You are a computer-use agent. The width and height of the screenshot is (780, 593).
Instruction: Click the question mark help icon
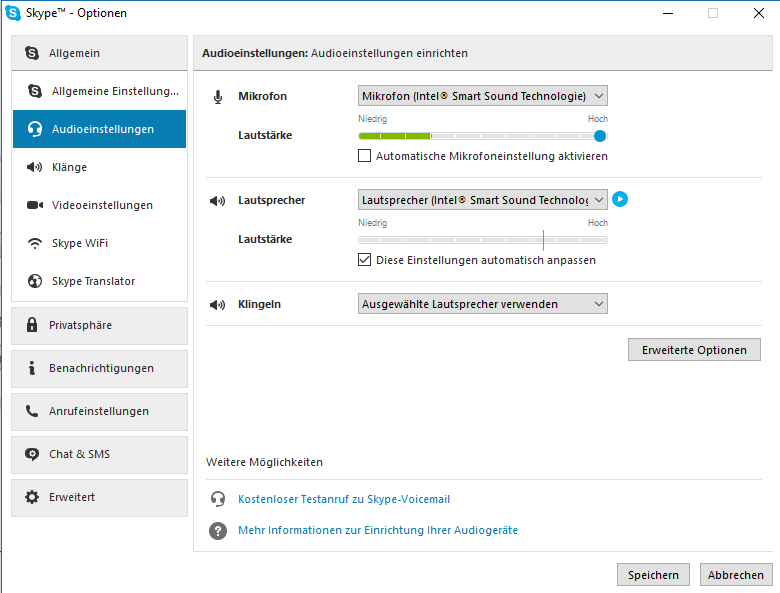(x=218, y=531)
